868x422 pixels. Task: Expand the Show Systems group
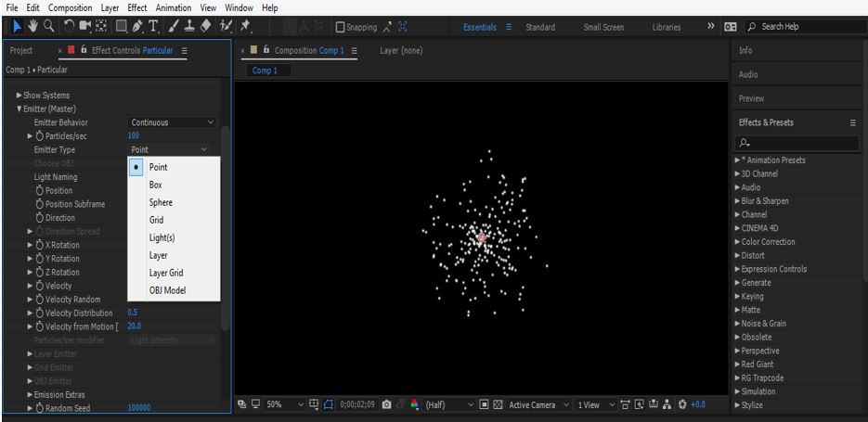click(19, 96)
